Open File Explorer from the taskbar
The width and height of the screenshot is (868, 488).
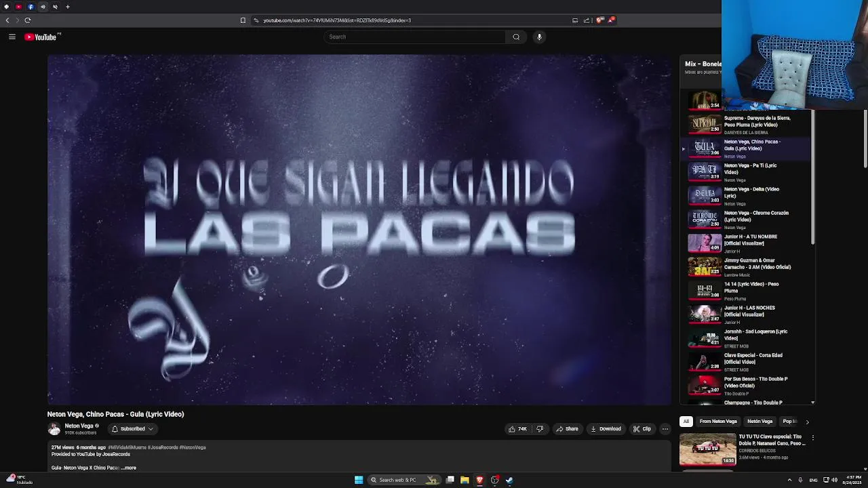point(465,480)
